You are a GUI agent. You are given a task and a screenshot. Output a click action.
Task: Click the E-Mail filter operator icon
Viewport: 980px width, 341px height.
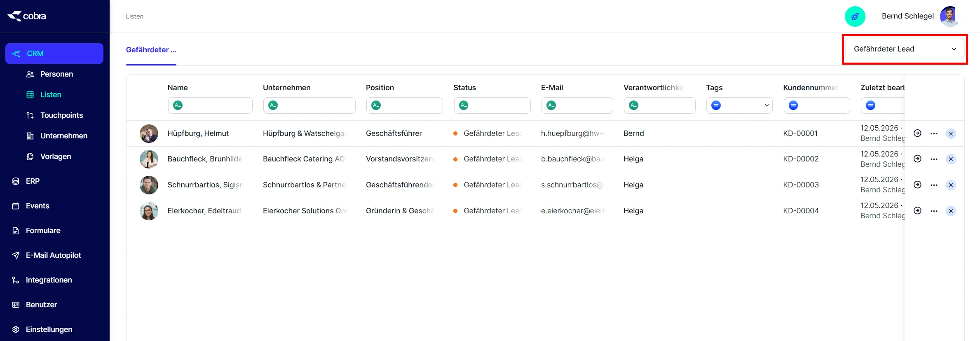(551, 105)
